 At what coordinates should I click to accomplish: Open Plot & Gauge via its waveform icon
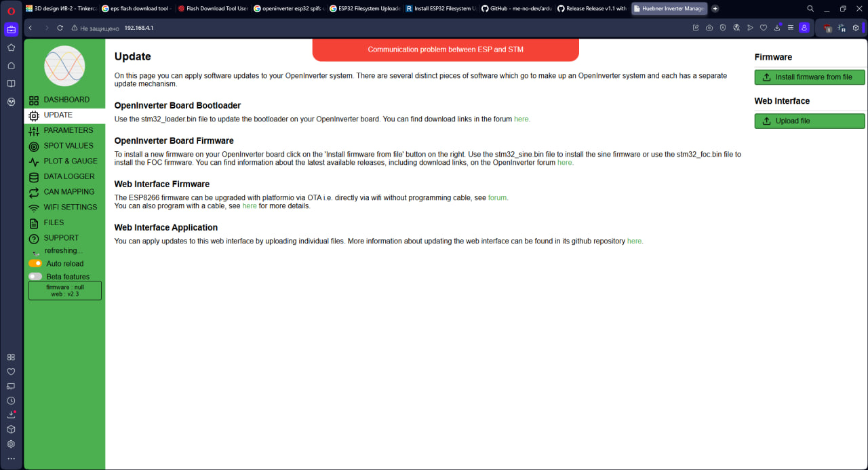[x=34, y=162]
